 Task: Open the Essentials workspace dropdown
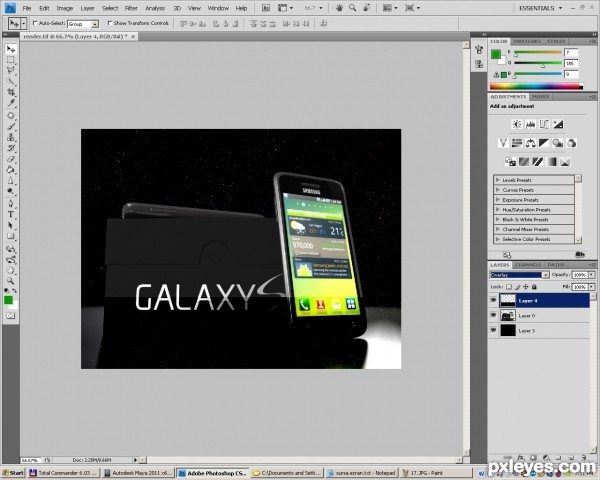[540, 8]
